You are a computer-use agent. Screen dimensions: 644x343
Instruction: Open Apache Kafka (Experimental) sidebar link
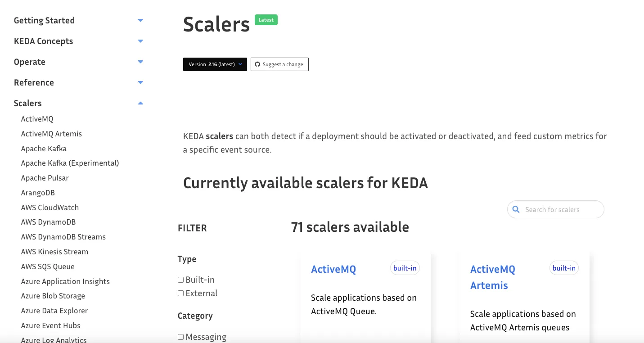click(x=70, y=163)
